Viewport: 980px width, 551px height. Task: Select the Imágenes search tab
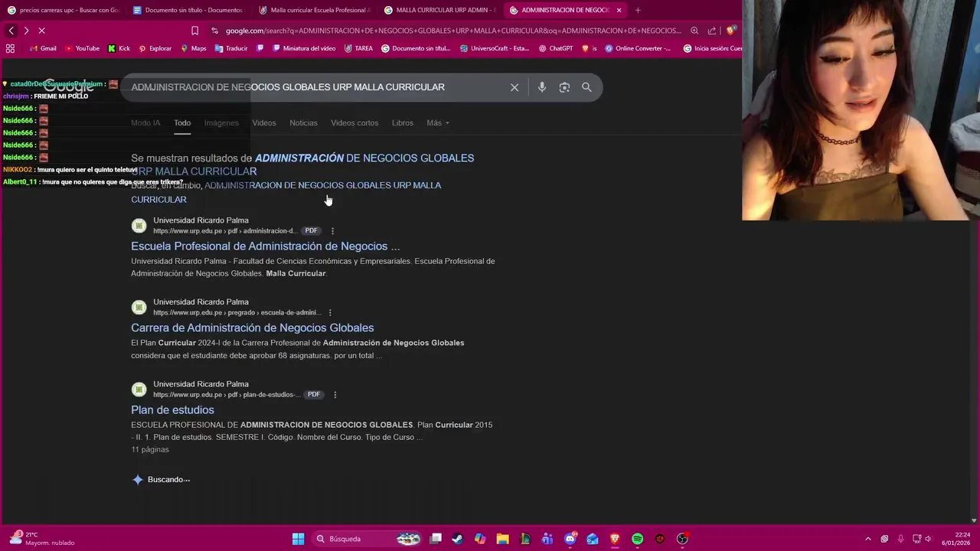[221, 122]
